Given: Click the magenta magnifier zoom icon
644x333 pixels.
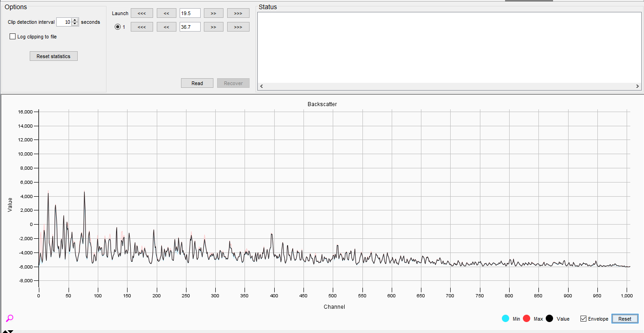Looking at the screenshot, I should [x=10, y=318].
